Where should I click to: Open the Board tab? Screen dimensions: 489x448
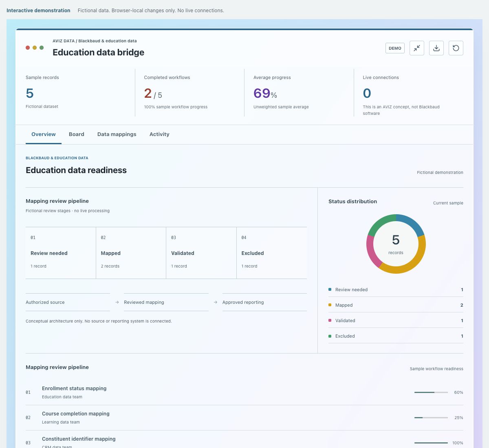77,134
